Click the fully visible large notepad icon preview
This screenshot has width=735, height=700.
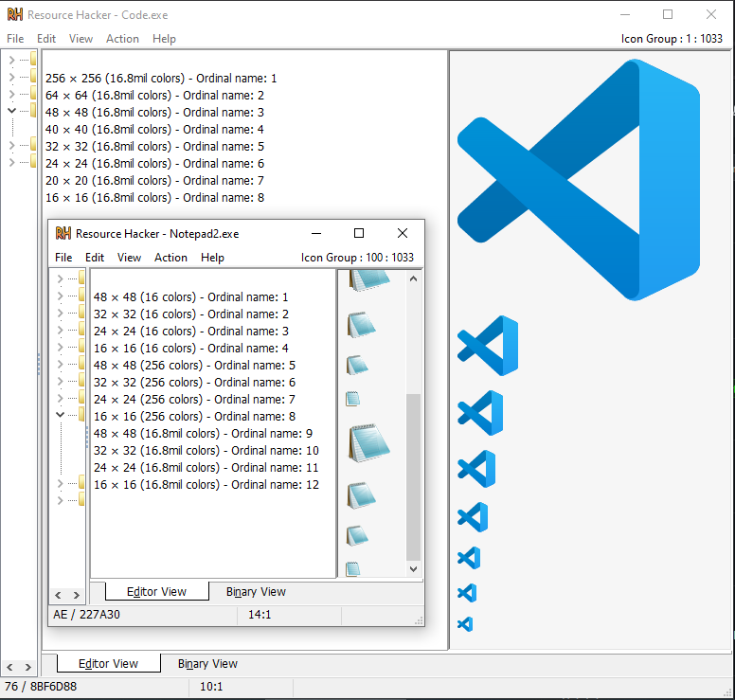point(369,443)
